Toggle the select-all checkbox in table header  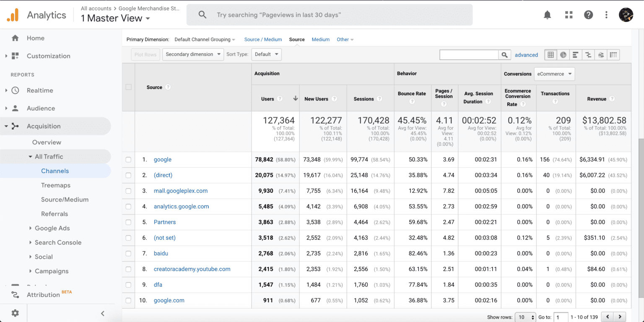128,87
